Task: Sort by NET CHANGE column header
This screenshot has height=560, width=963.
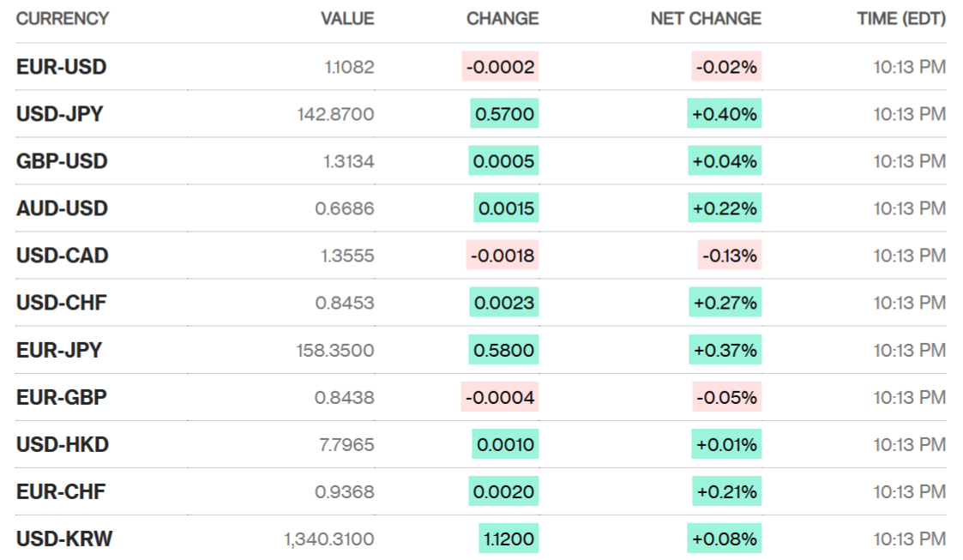Action: [706, 19]
